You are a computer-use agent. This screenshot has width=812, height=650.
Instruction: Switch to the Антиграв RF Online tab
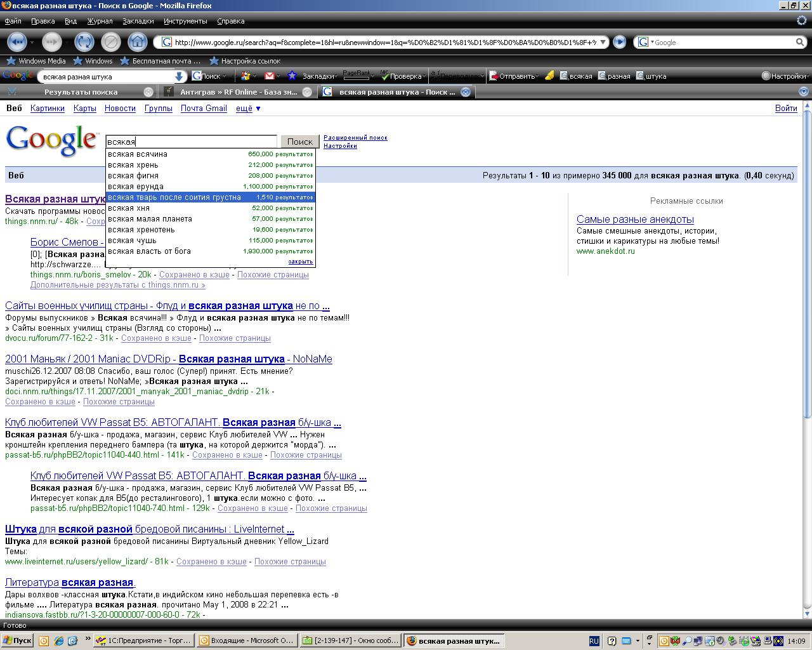pos(238,92)
